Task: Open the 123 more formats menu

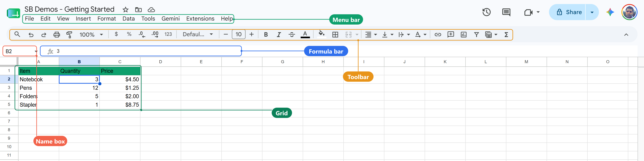Action: click(168, 34)
